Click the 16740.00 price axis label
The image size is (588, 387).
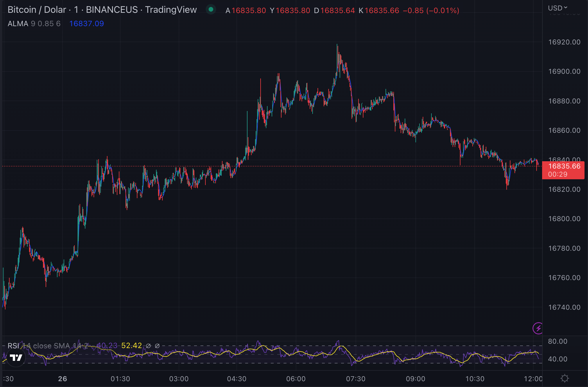[x=564, y=307]
